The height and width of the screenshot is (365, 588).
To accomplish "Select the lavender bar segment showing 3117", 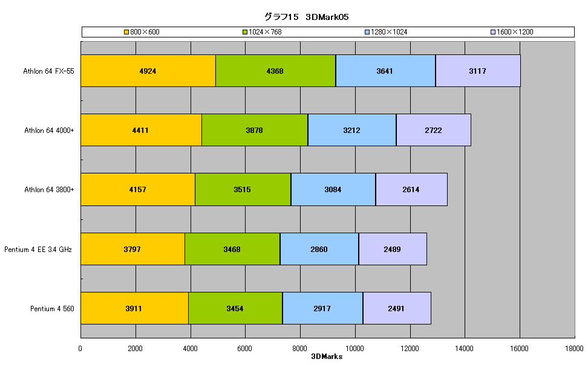I will pos(478,71).
